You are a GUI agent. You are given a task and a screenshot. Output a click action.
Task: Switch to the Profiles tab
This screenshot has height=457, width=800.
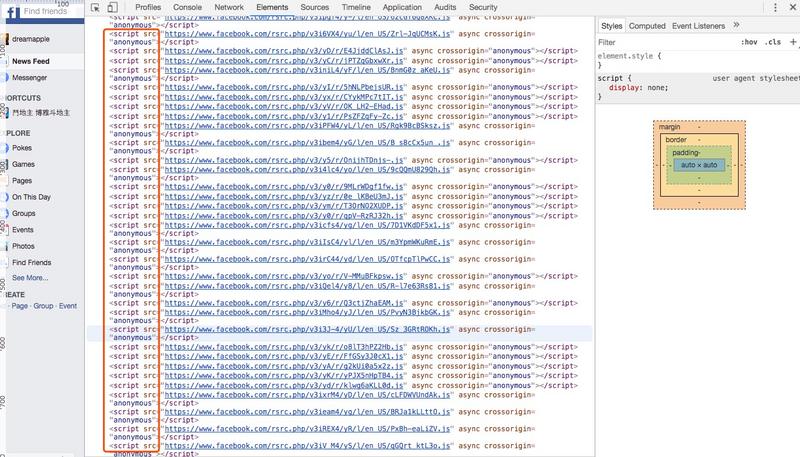(148, 7)
